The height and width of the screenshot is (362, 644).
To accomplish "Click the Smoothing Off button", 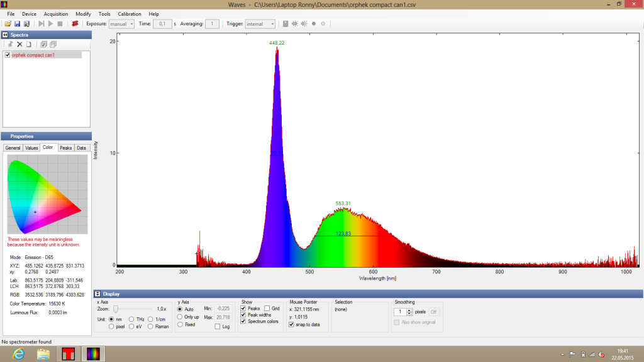I will [x=434, y=312].
